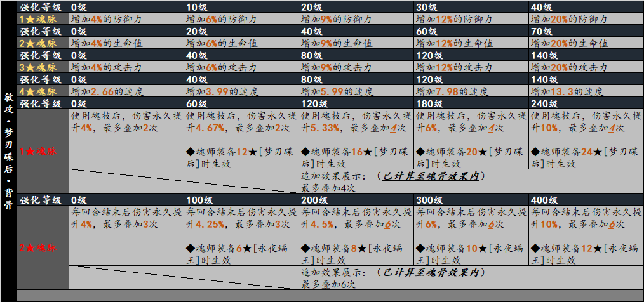Click the 使用魂技后 cell with 4.67% damage boost
The width and height of the screenshot is (644, 302).
[x=241, y=140]
